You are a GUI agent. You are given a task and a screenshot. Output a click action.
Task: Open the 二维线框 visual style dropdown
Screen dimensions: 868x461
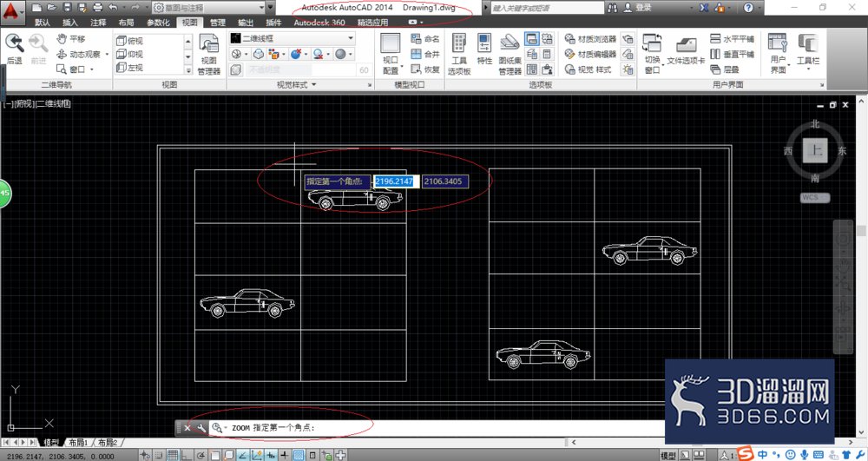coord(293,38)
